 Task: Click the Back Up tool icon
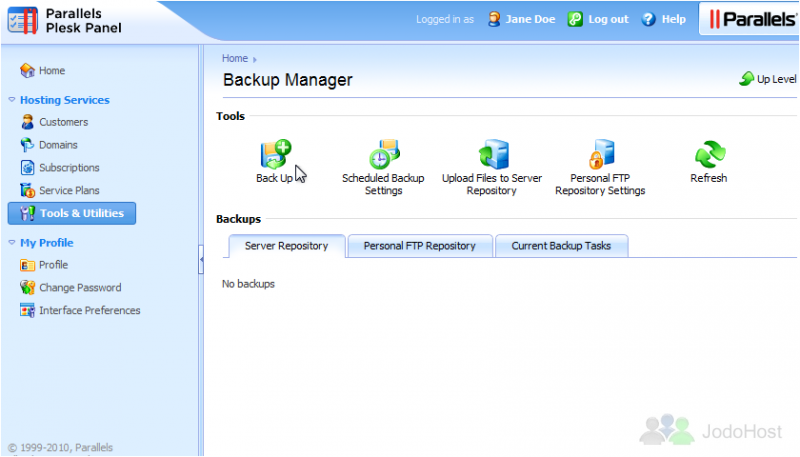coord(276,154)
